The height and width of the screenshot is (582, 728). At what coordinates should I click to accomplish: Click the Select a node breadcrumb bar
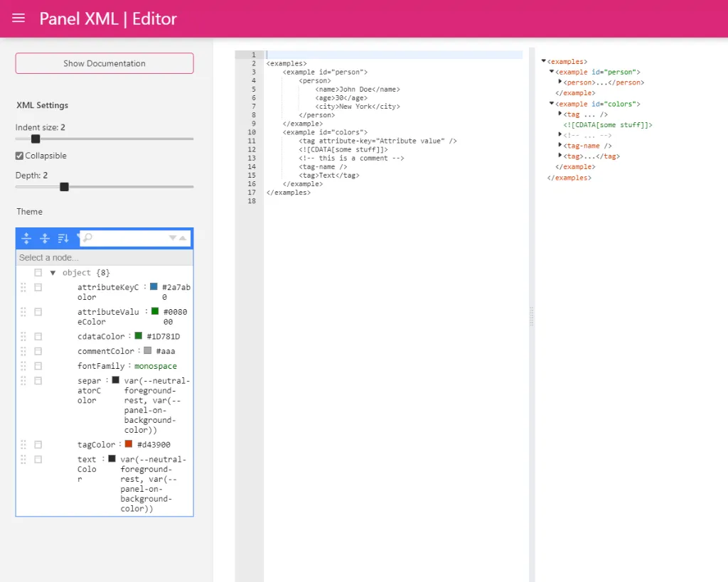point(105,257)
